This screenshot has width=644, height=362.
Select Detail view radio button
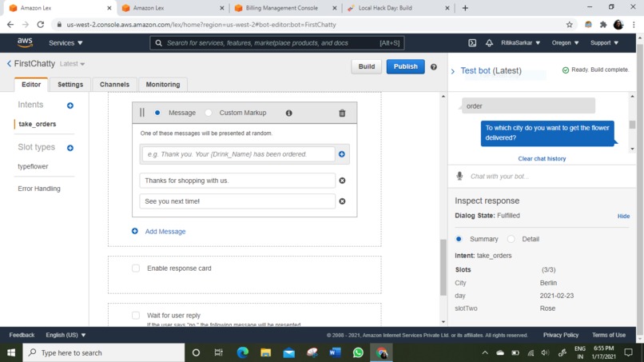tap(511, 239)
